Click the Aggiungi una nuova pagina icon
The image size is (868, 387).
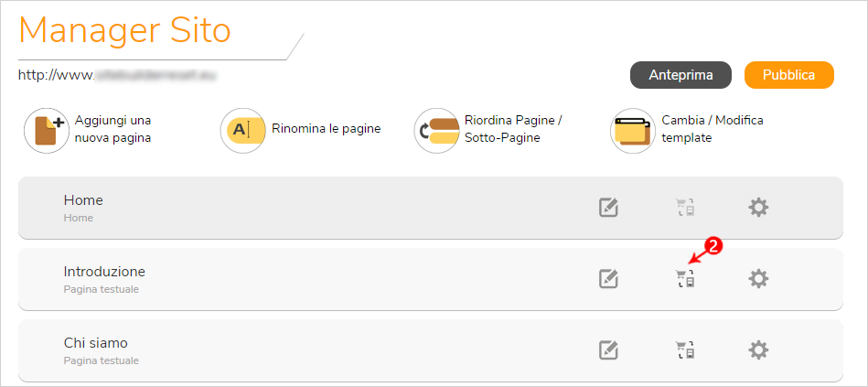[x=47, y=131]
